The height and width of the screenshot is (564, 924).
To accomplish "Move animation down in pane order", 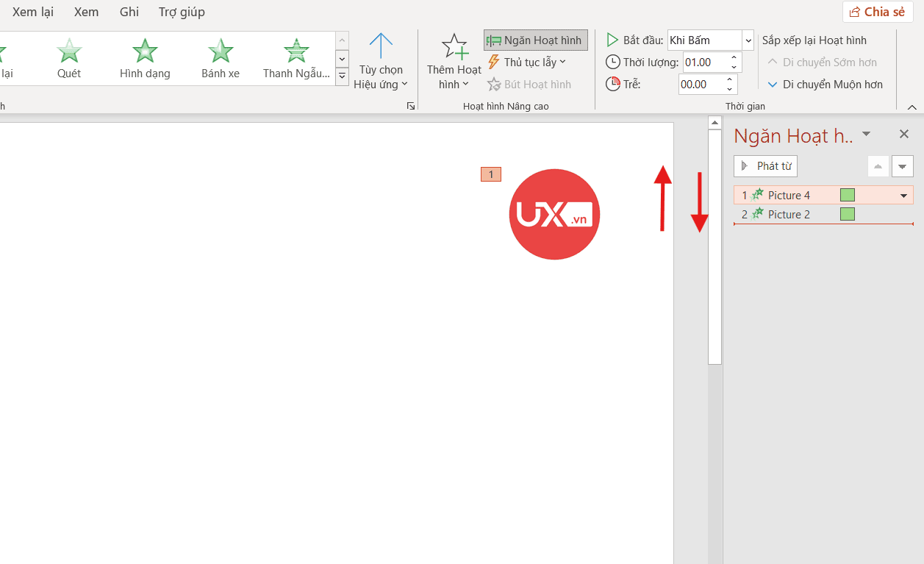I will (903, 166).
